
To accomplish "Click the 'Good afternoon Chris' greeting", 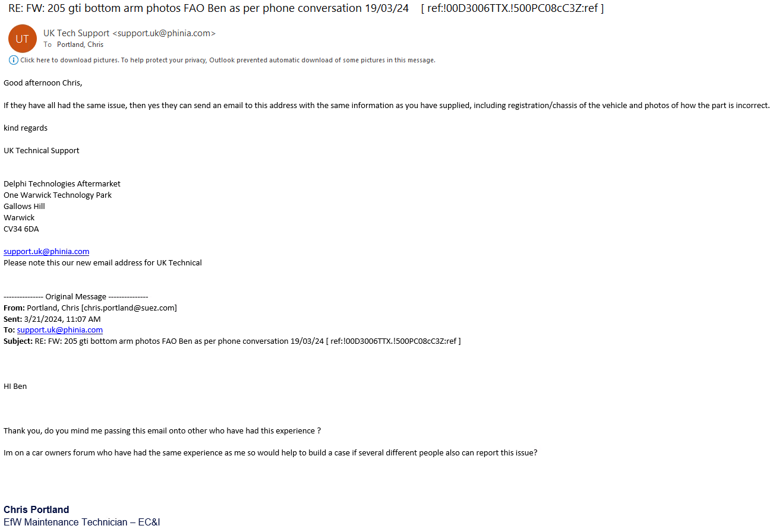I will (x=43, y=83).
